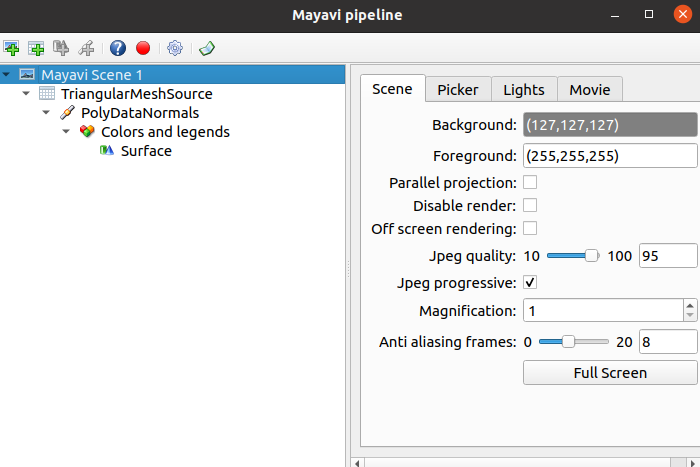Start script recording with the red button
Viewport: 700px width, 467px height.
point(143,48)
